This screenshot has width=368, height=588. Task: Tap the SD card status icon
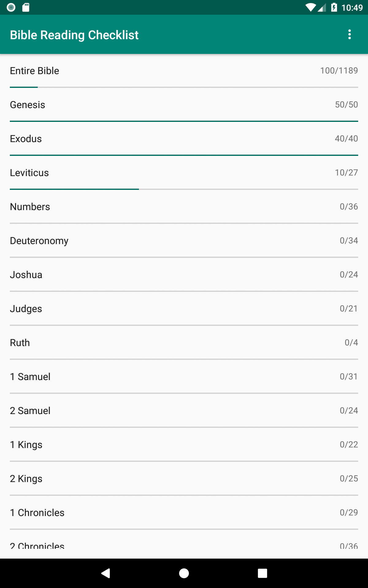(26, 7)
